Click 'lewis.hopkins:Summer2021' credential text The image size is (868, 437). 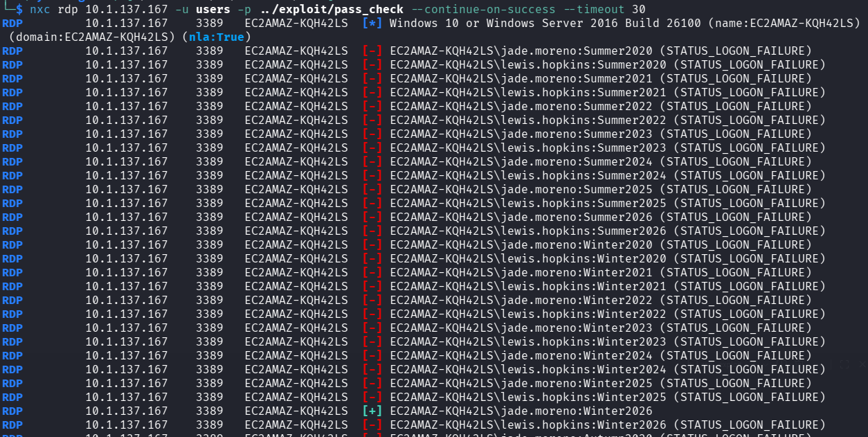coord(584,93)
